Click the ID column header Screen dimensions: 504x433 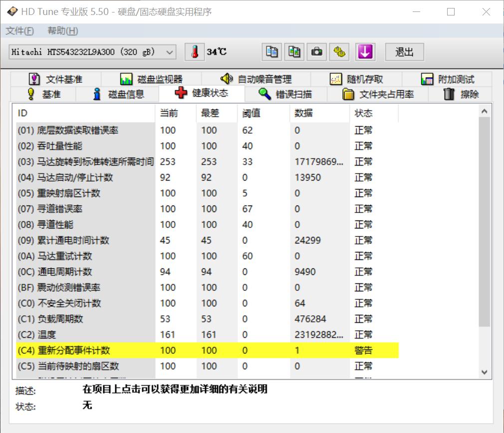(x=84, y=113)
